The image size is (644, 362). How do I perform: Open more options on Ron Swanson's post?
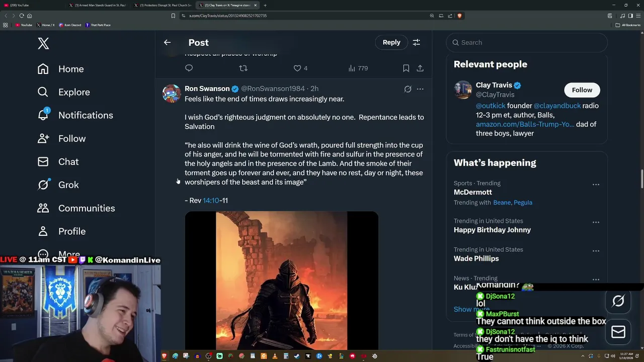(420, 89)
